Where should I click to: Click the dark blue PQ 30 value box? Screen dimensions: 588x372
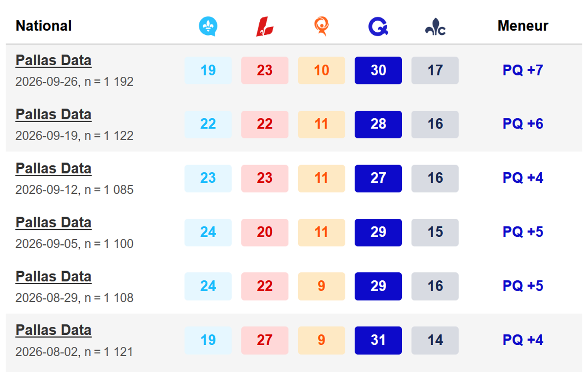coord(378,70)
